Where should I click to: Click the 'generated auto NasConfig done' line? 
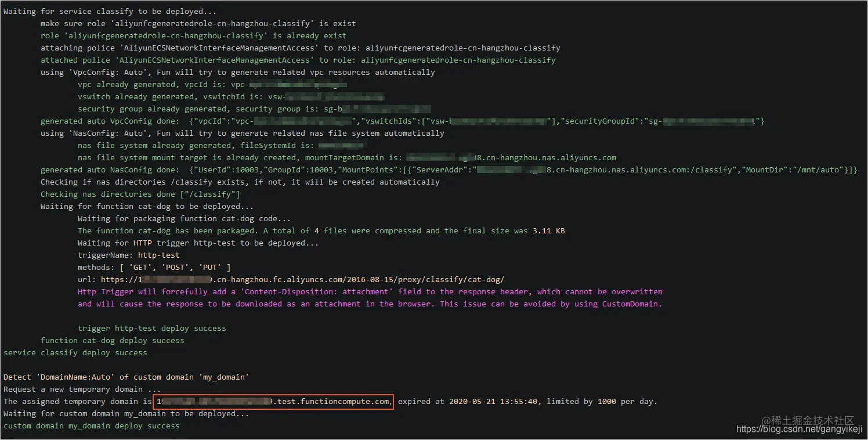(x=449, y=170)
